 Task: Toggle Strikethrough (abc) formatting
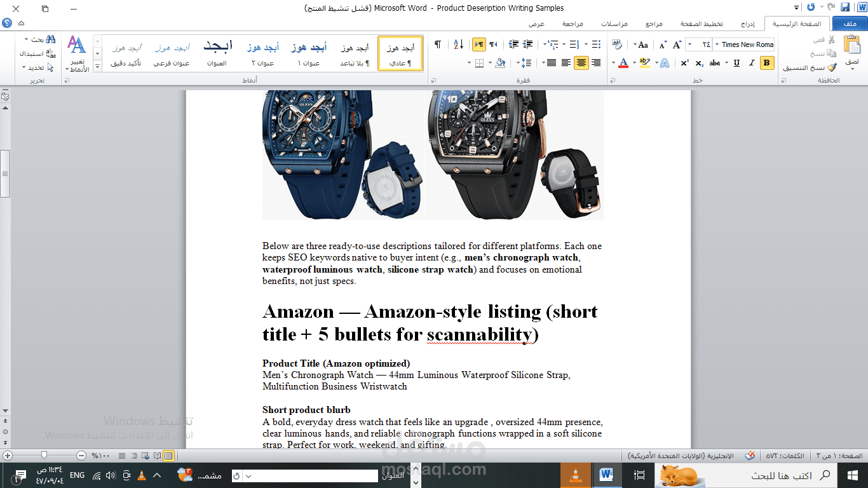(715, 63)
